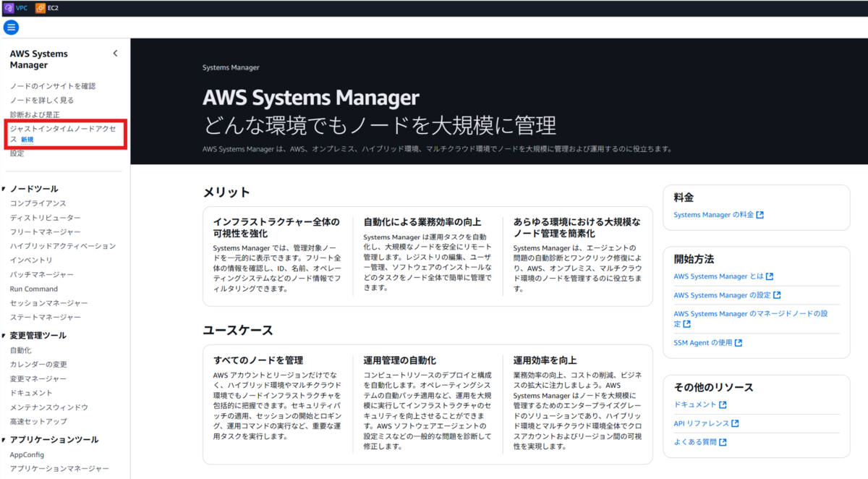Click すべてのノードを管理 card title

tap(258, 360)
